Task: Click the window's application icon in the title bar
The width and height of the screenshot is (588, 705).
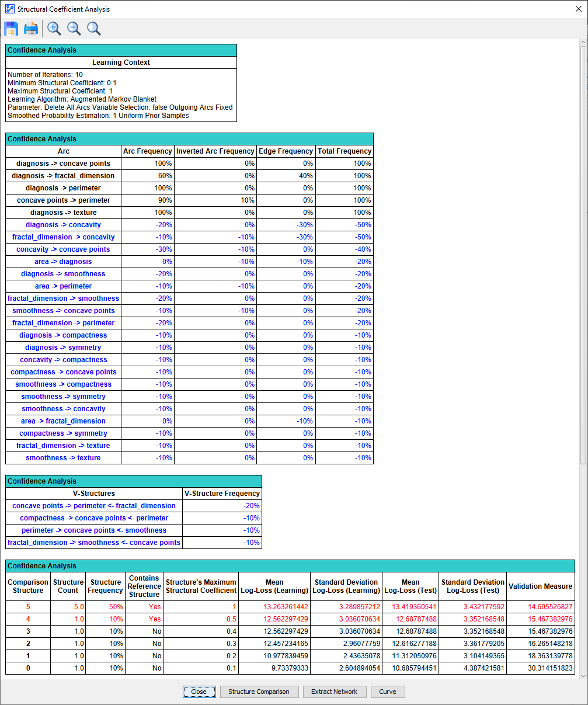Action: [9, 9]
